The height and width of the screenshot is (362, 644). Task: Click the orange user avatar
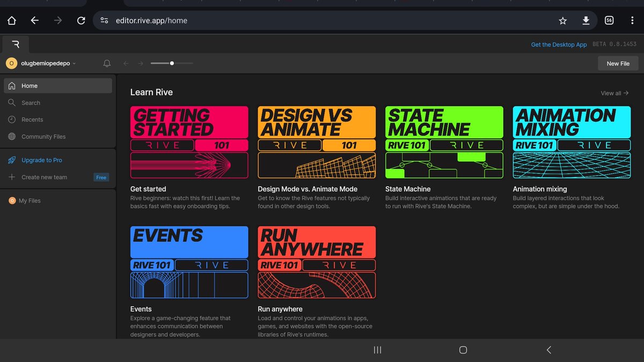pyautogui.click(x=11, y=63)
